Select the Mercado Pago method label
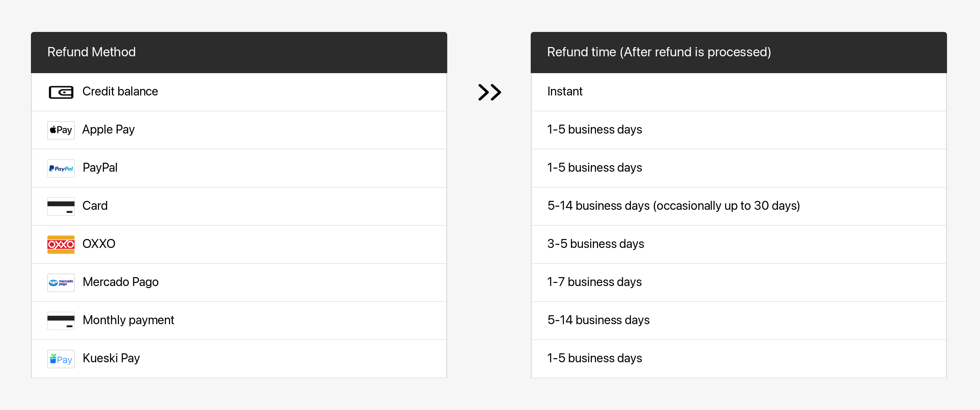 [120, 282]
